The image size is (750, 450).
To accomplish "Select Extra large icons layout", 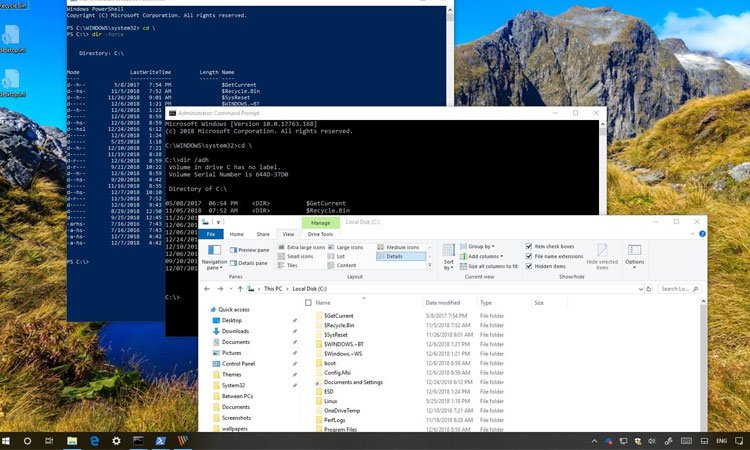I will click(303, 246).
